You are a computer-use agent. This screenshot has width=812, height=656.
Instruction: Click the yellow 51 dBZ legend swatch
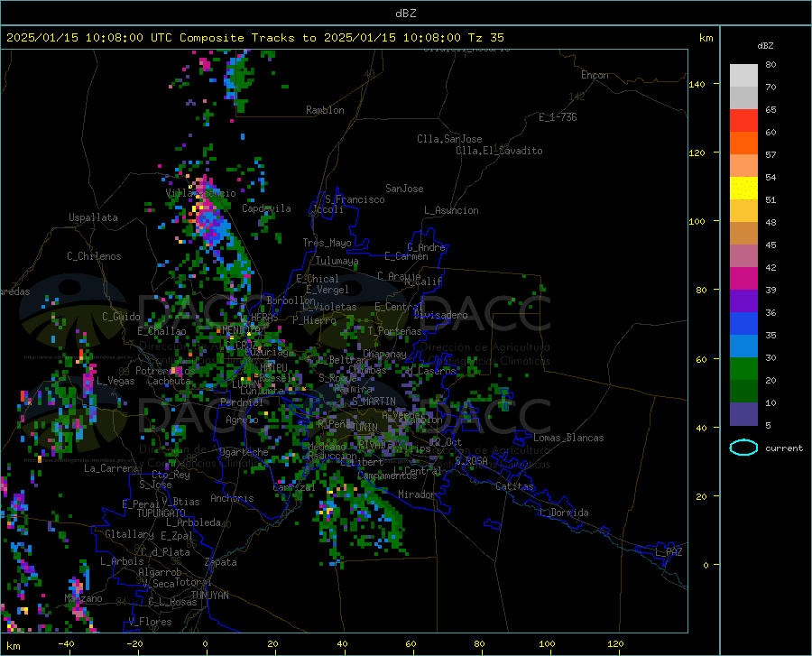click(x=743, y=189)
